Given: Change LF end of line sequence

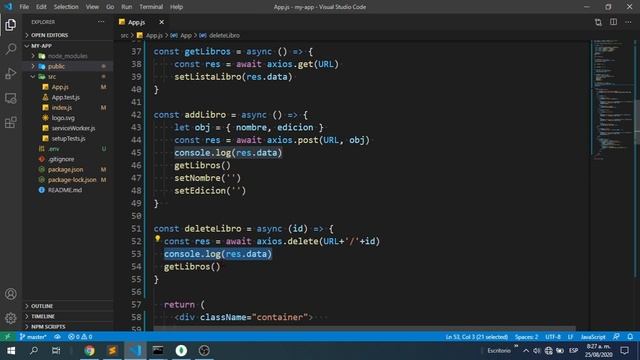Looking at the screenshot, I should pyautogui.click(x=570, y=337).
